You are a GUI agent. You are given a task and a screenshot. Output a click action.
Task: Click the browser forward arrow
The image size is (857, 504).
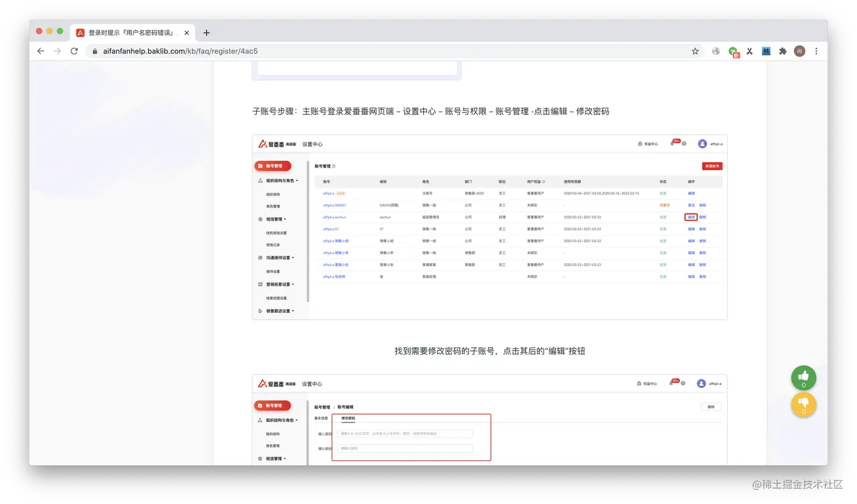pos(57,51)
